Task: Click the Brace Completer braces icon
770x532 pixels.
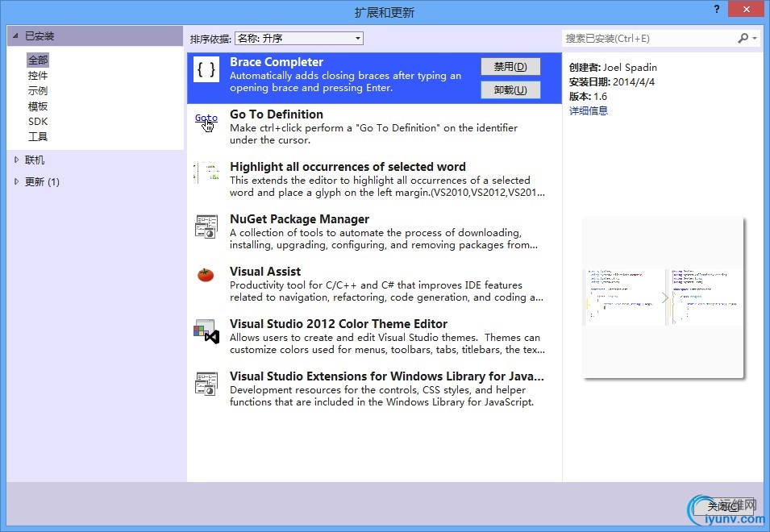Action: [206, 69]
